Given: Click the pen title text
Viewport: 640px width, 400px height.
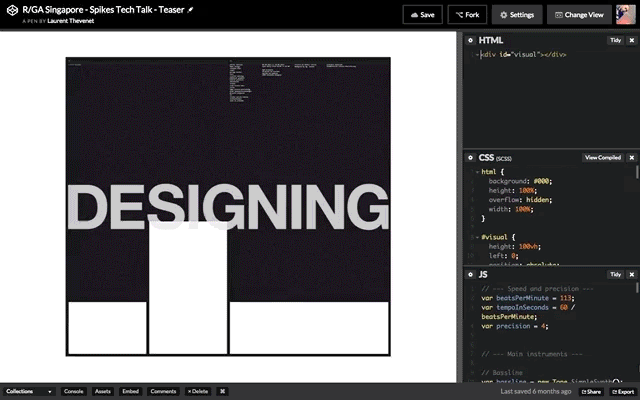Looking at the screenshot, I should (x=103, y=10).
